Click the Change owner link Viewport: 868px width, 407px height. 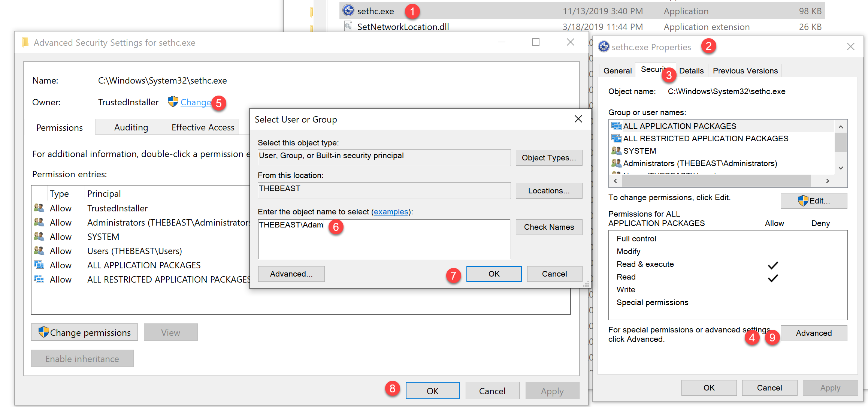(196, 102)
